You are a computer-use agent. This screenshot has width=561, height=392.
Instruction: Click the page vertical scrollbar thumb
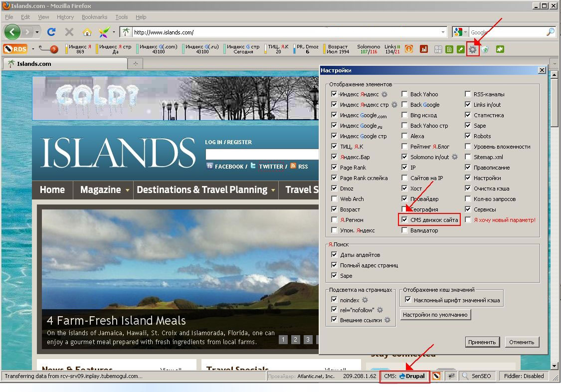coord(554,103)
